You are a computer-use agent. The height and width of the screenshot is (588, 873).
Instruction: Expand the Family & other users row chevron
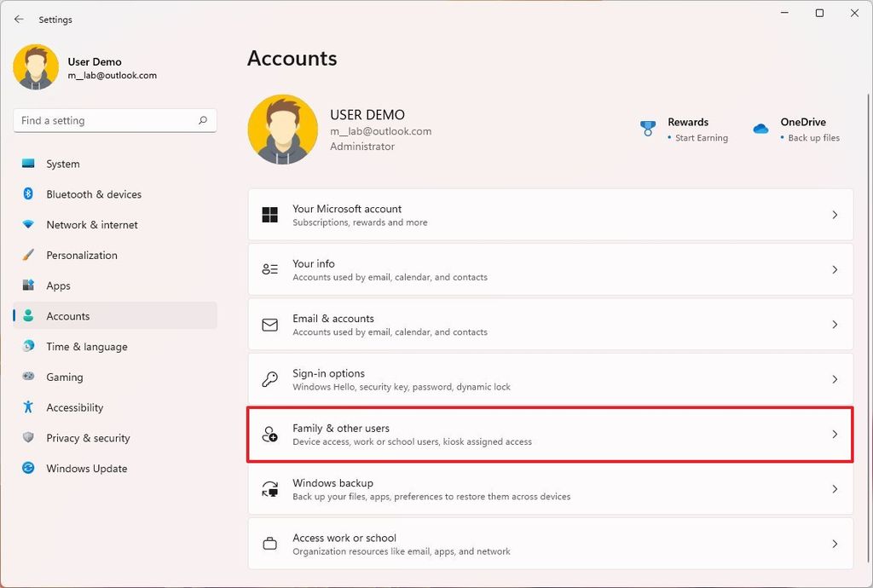pos(835,434)
